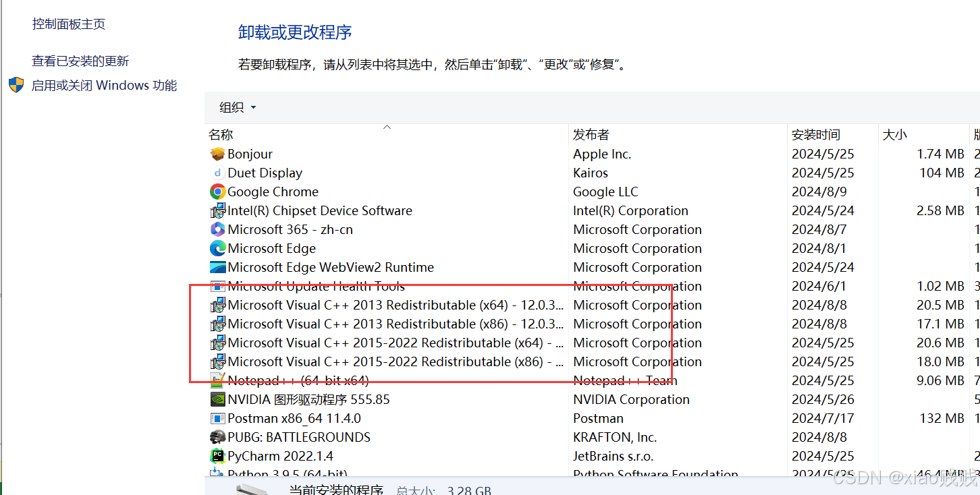Select Visual C++ 2013 (x86) icon
This screenshot has width=980, height=495.
click(217, 324)
